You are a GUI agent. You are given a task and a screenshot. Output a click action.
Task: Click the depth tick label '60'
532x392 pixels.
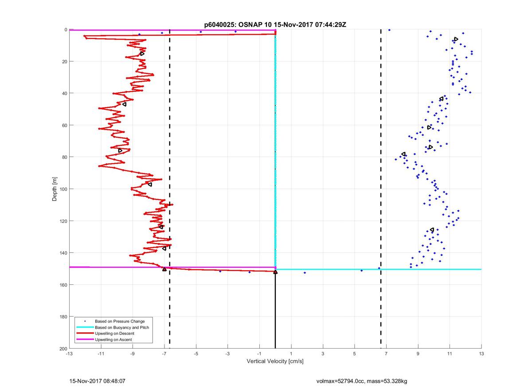click(64, 125)
